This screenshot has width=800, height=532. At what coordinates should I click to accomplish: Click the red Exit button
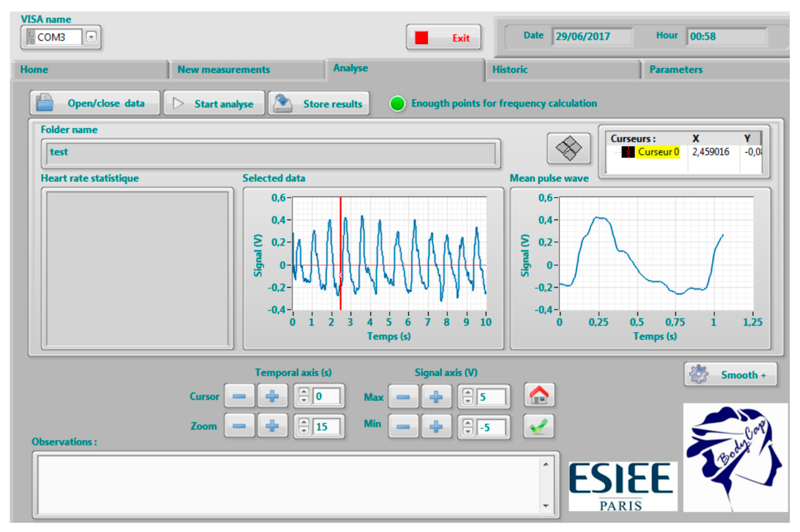point(443,37)
